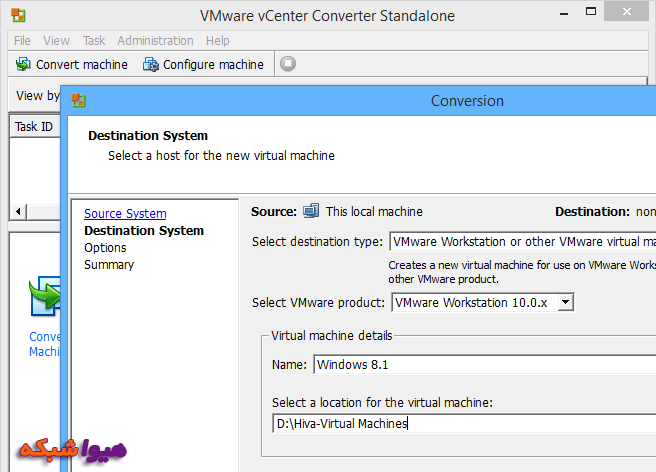Click the task list left scroll arrow
The width and height of the screenshot is (656, 472).
click(17, 212)
